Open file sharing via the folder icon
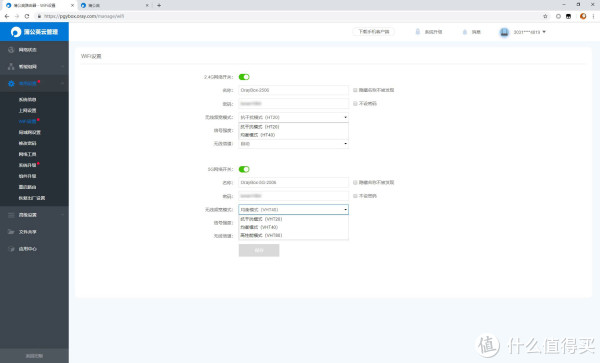 pyautogui.click(x=11, y=232)
